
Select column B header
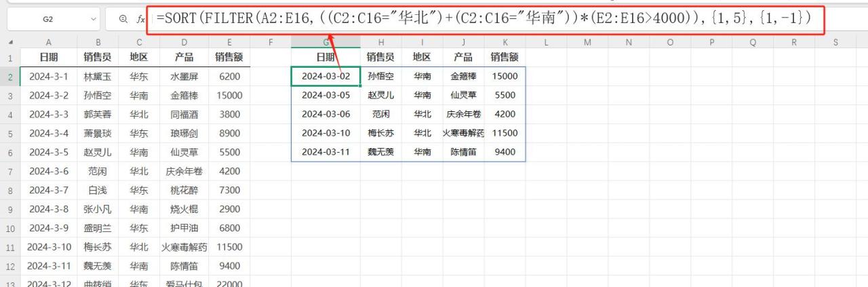click(98, 43)
